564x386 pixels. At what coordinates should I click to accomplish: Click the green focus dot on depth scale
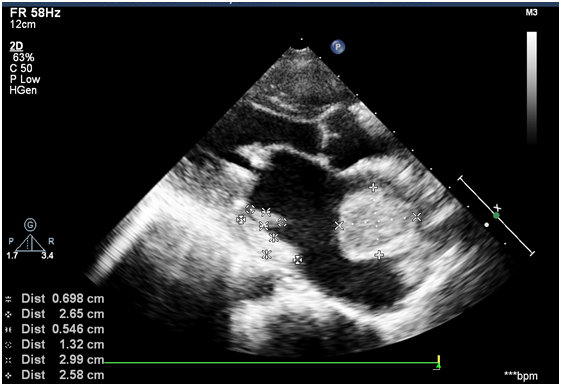[496, 216]
